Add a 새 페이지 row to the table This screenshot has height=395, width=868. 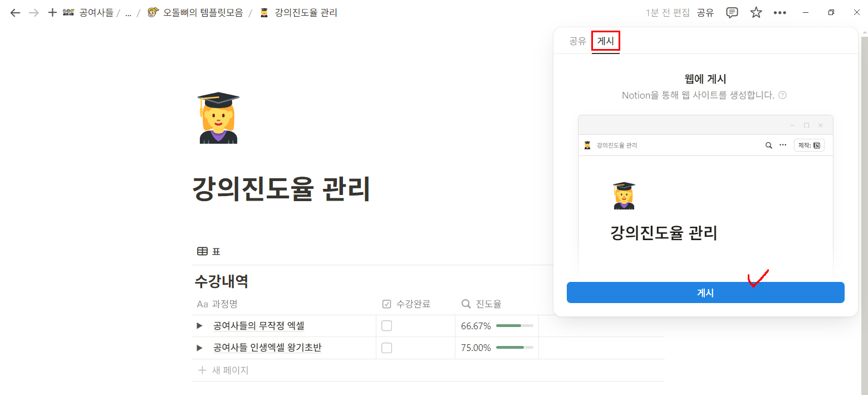(224, 370)
